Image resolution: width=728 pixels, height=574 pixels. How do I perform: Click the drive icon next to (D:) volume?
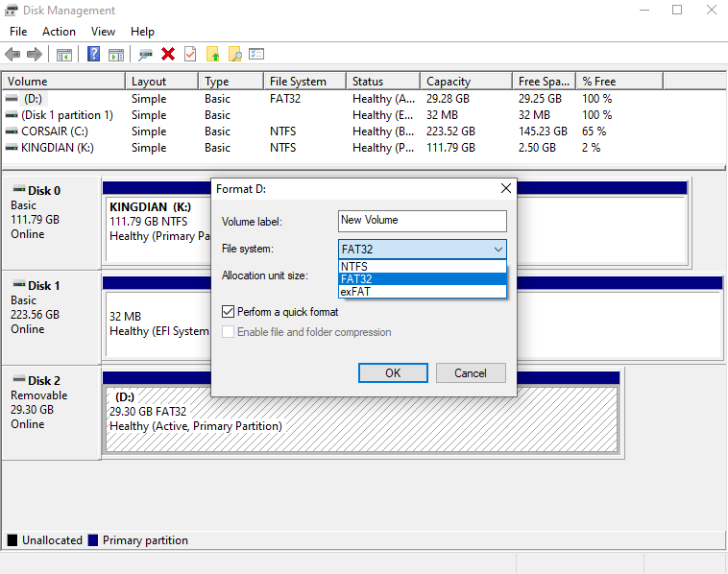[x=12, y=99]
